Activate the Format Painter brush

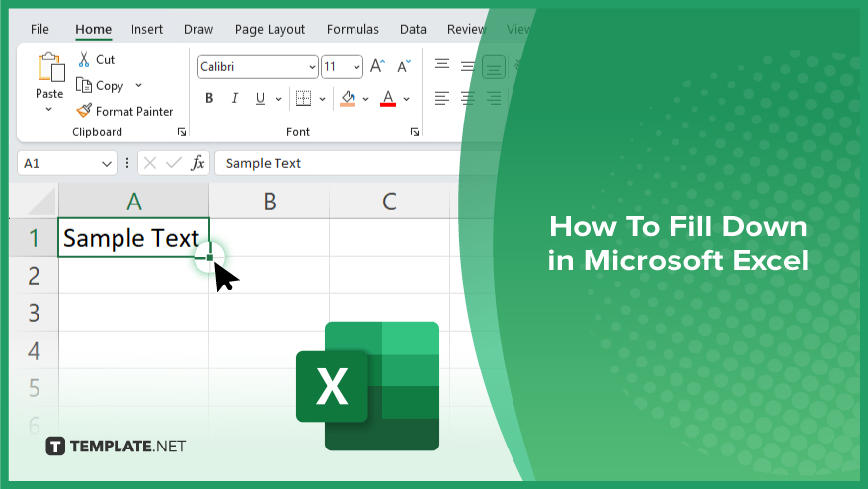click(x=84, y=111)
